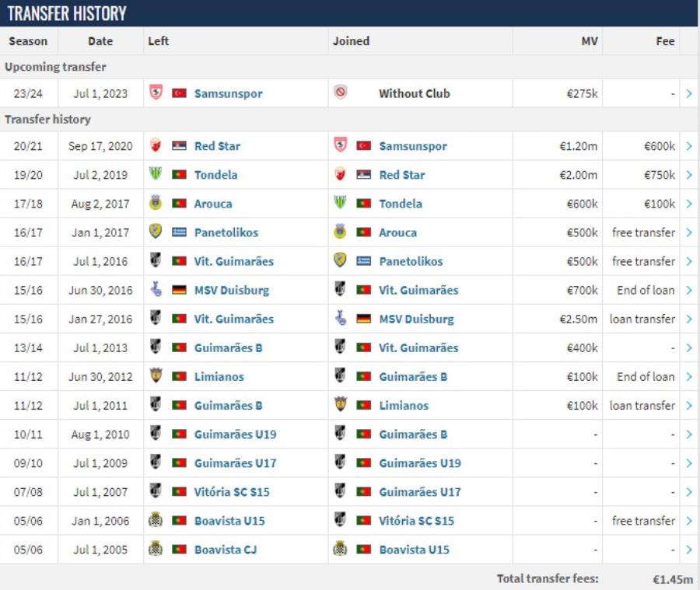Open the Vitória SC S15 link in Joined column
Image resolution: width=700 pixels, height=590 pixels.
tap(416, 522)
